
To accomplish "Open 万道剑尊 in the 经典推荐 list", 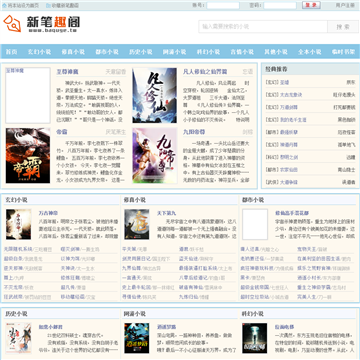I will point(289,107).
